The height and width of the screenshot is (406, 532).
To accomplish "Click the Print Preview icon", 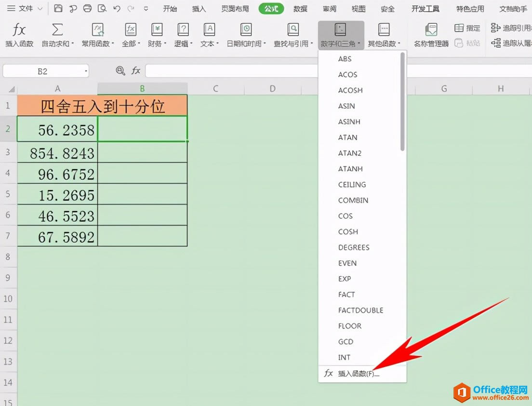I will (102, 9).
